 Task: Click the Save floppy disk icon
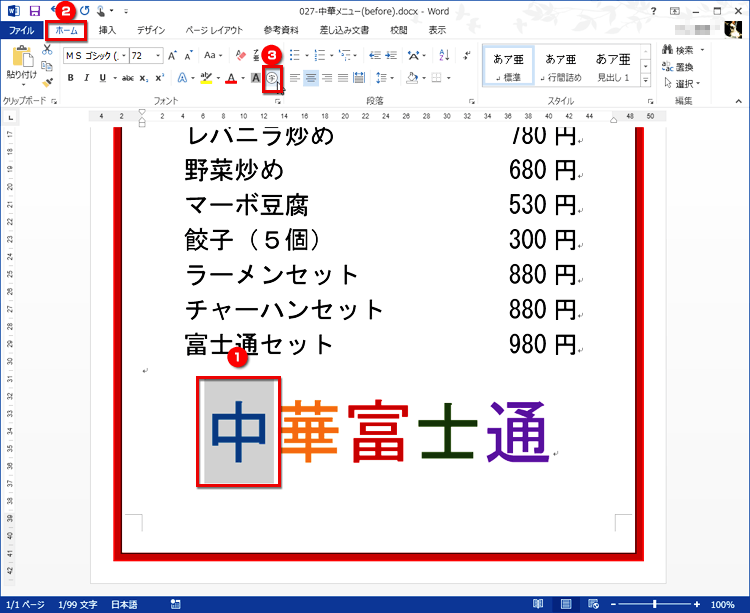(34, 11)
